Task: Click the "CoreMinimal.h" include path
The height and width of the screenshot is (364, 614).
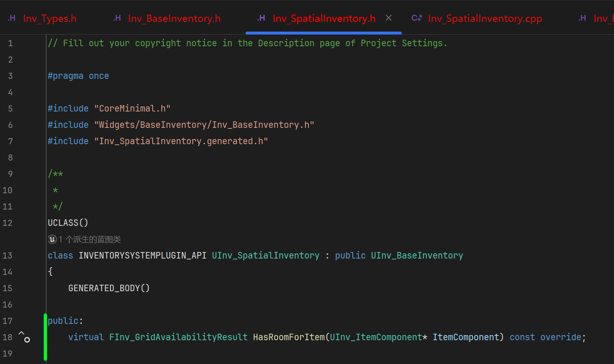Action: pyautogui.click(x=132, y=108)
